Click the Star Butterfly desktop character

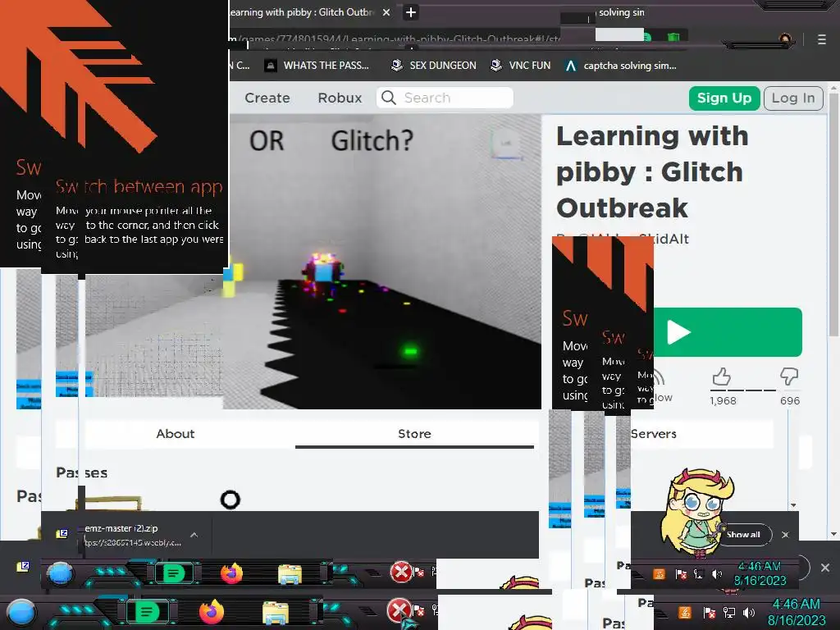[696, 512]
